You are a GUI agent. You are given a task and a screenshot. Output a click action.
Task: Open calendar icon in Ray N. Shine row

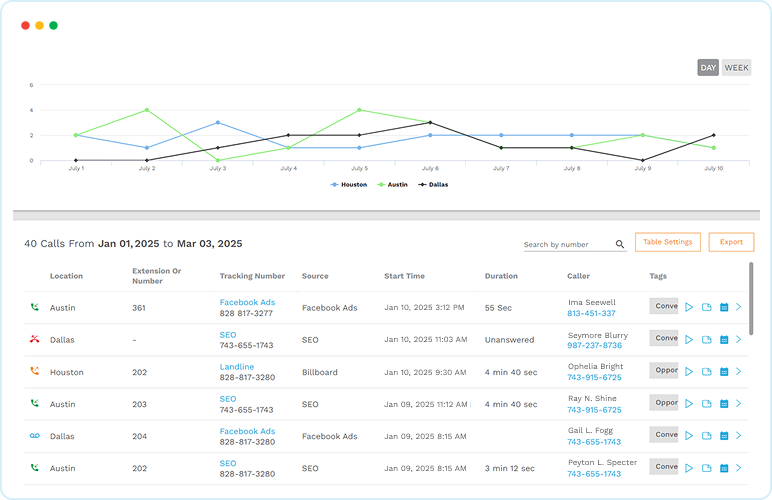[724, 404]
